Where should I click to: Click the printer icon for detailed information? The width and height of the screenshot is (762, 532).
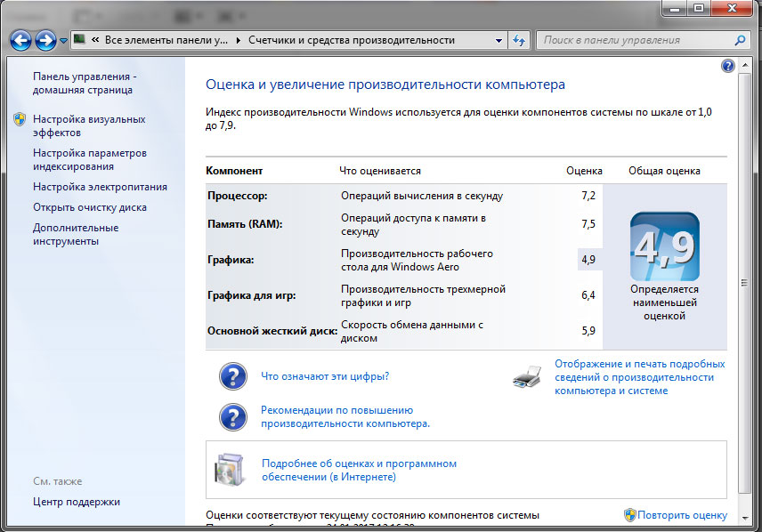pyautogui.click(x=526, y=377)
